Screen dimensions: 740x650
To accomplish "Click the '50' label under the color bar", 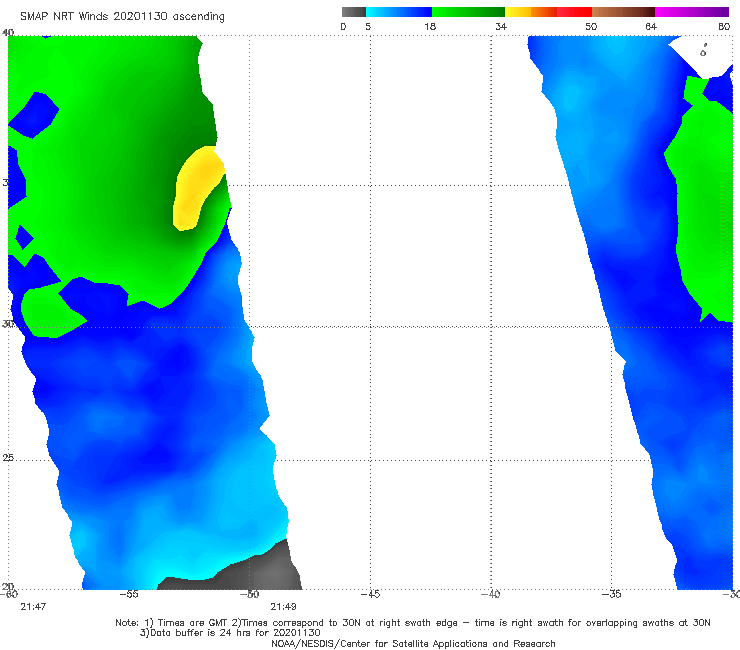I will [591, 26].
